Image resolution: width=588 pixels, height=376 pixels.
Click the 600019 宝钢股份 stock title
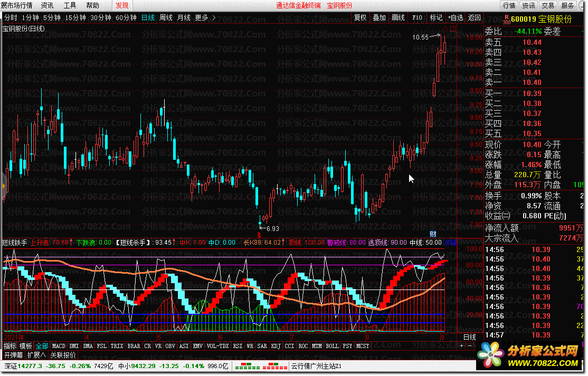pyautogui.click(x=542, y=19)
